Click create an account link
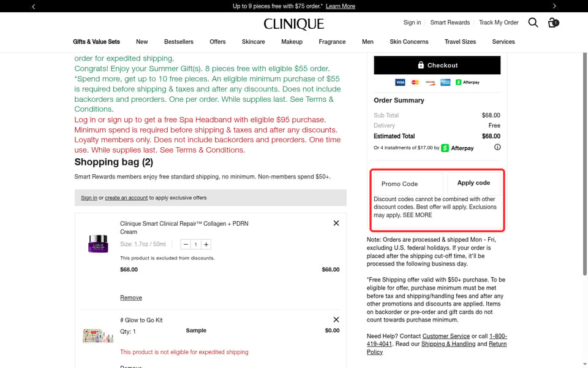 click(126, 198)
